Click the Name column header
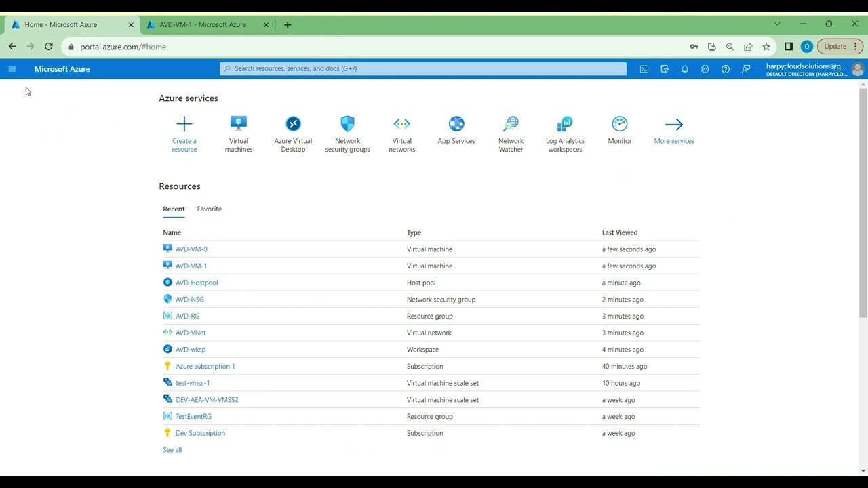868x488 pixels. [x=172, y=232]
